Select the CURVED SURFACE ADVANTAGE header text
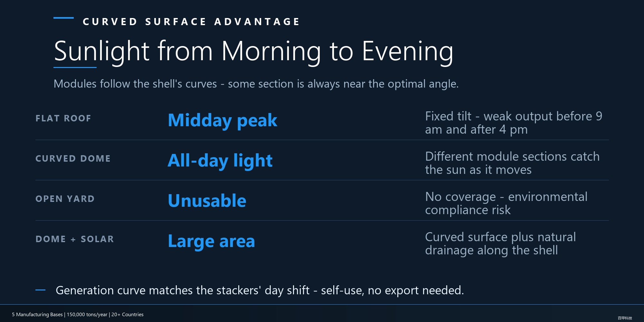 [x=191, y=22]
